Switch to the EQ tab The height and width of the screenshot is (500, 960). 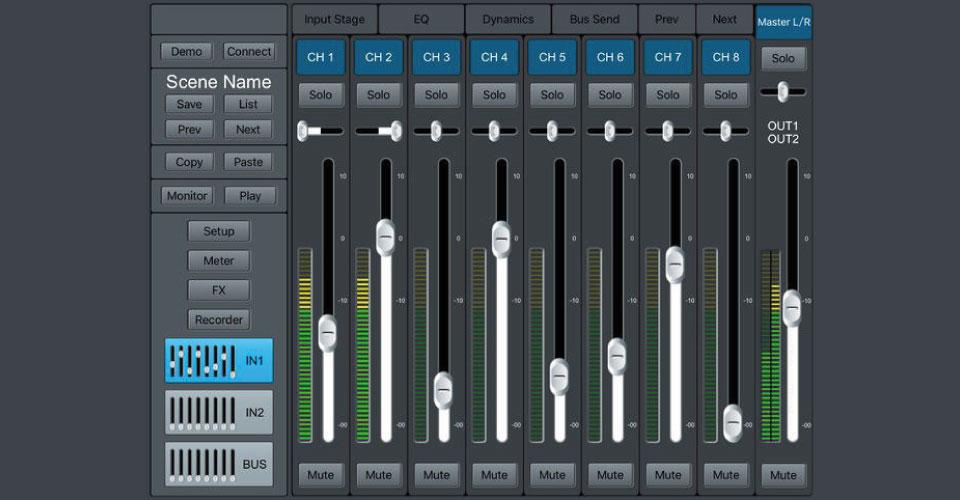tap(421, 19)
